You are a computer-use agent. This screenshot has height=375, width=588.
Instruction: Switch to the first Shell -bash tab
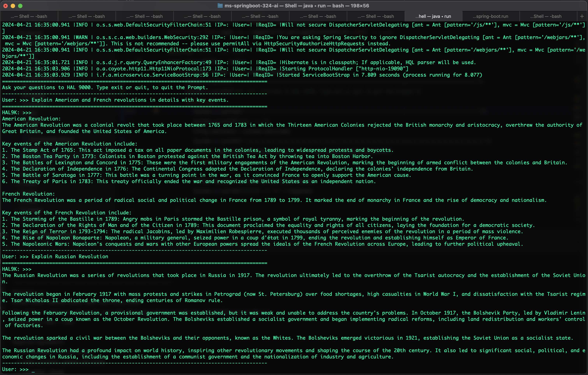[x=29, y=16]
